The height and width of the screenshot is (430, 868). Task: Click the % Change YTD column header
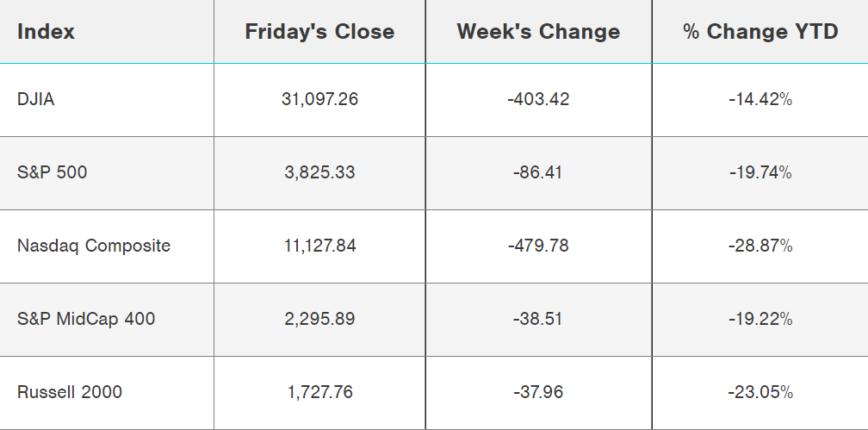pyautogui.click(x=760, y=32)
